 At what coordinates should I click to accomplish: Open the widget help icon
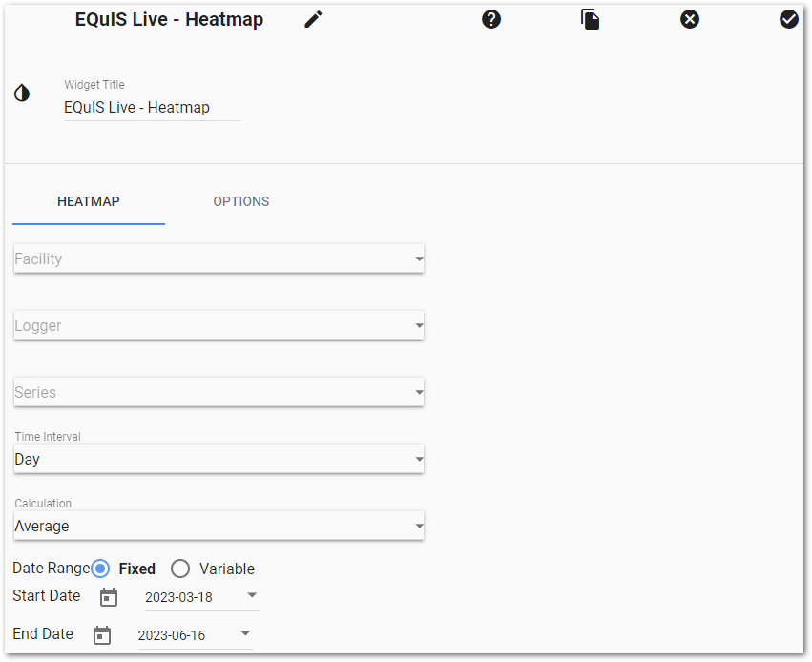[491, 19]
